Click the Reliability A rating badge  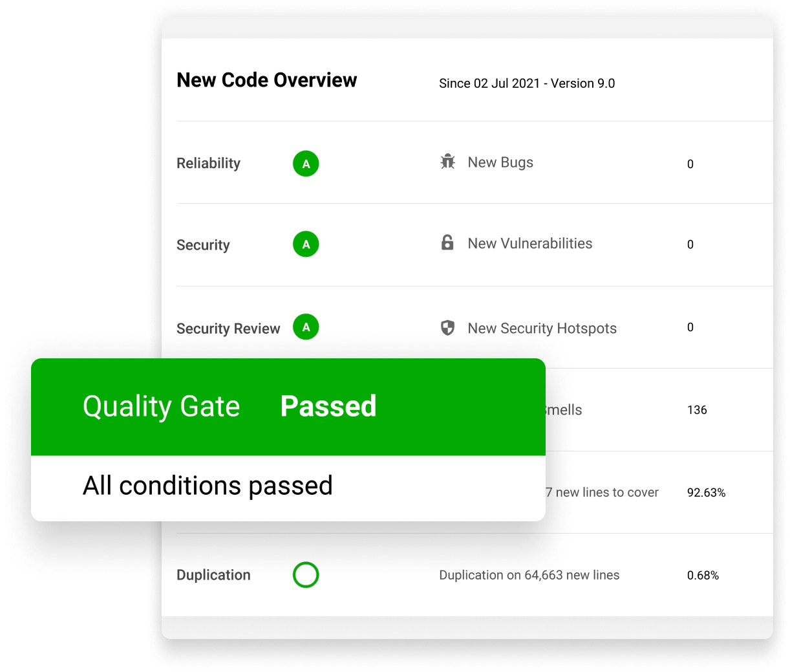[306, 164]
